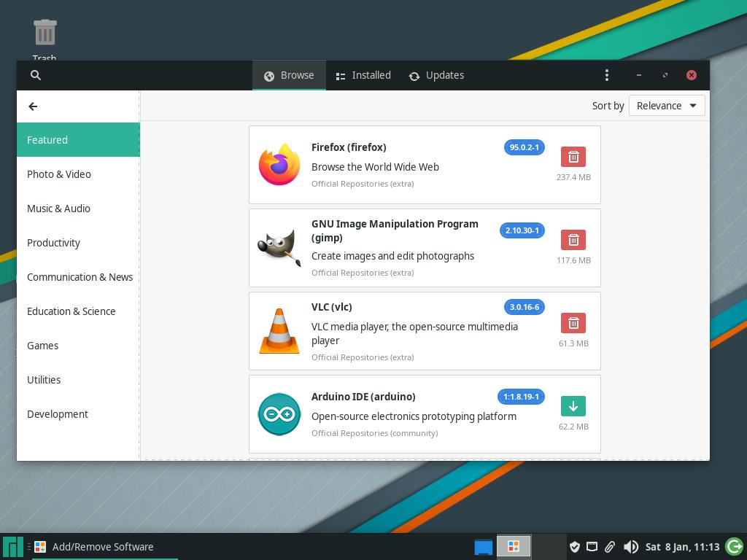Viewport: 747px width, 560px height.
Task: Click 'Official Repositories (extra)' under Firefox
Action: (x=363, y=184)
